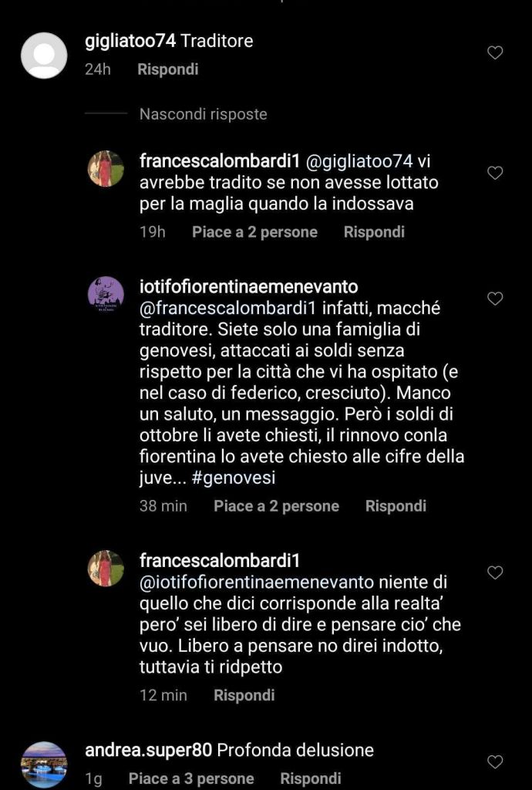Reply to the 12 min comment
The height and width of the screenshot is (790, 532).
(244, 695)
